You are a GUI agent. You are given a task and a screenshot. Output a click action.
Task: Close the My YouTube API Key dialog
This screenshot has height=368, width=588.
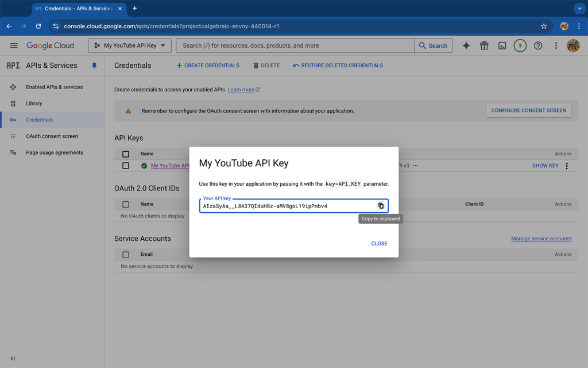tap(379, 243)
